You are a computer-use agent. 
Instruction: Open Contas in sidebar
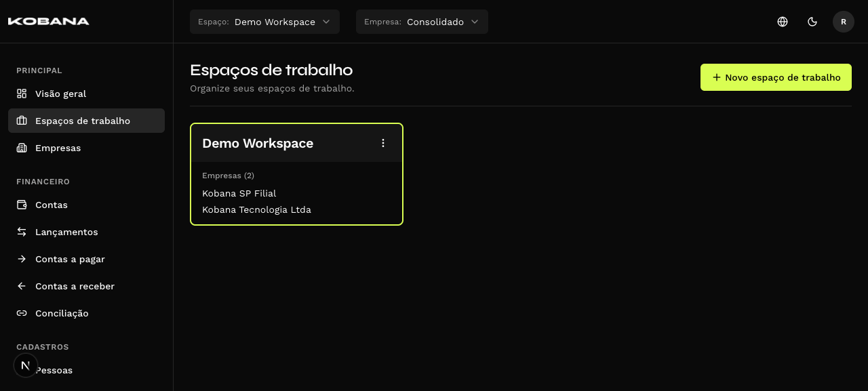point(86,205)
